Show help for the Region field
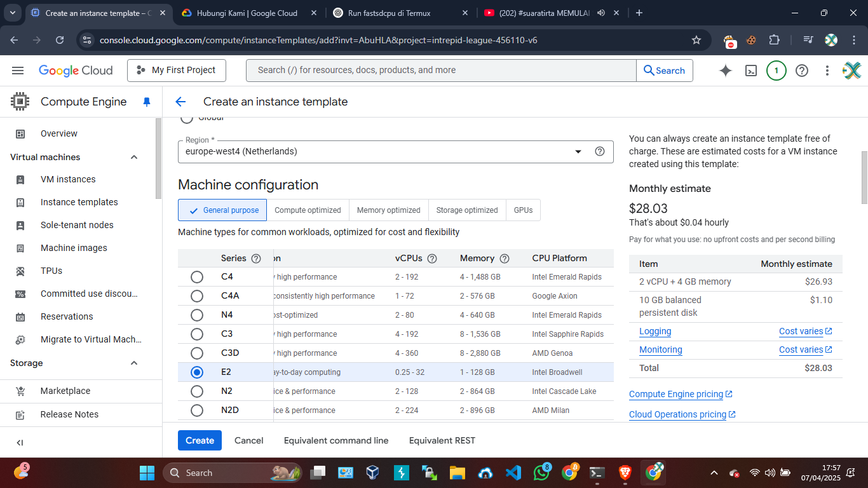Image resolution: width=868 pixels, height=488 pixels. point(599,151)
